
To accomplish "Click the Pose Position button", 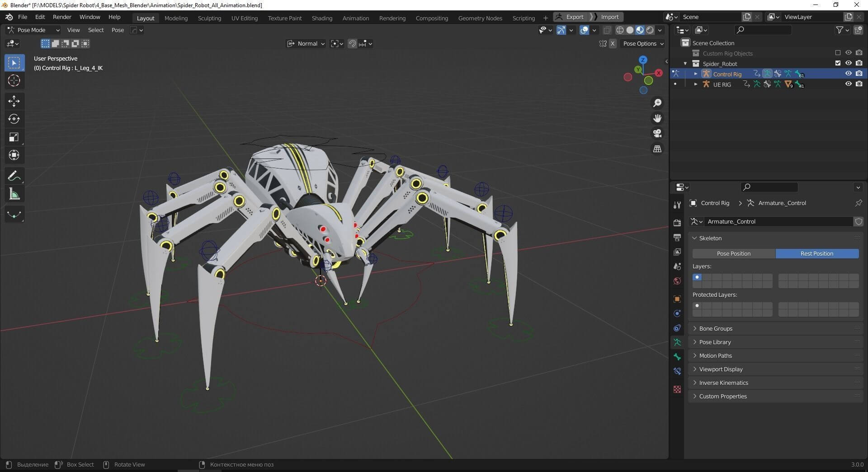I will (733, 253).
